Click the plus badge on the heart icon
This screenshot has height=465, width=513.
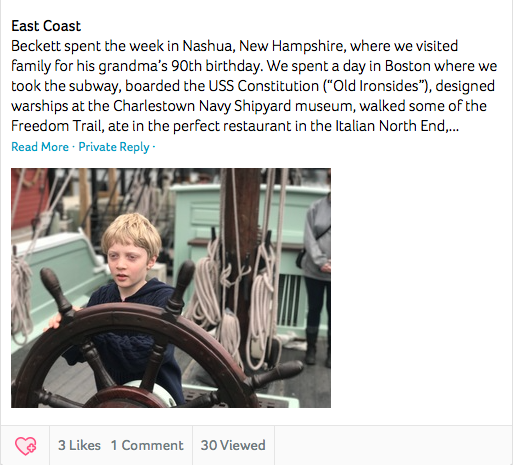point(32,448)
